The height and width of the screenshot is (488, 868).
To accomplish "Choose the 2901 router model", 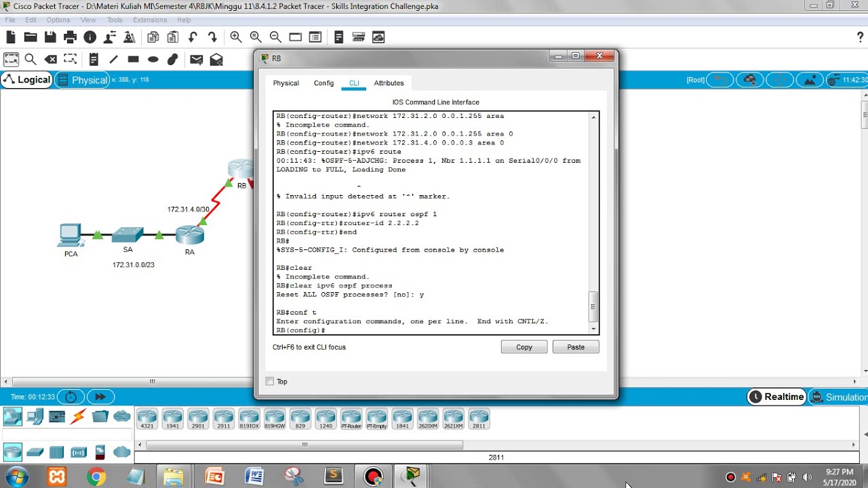I will pos(198,419).
